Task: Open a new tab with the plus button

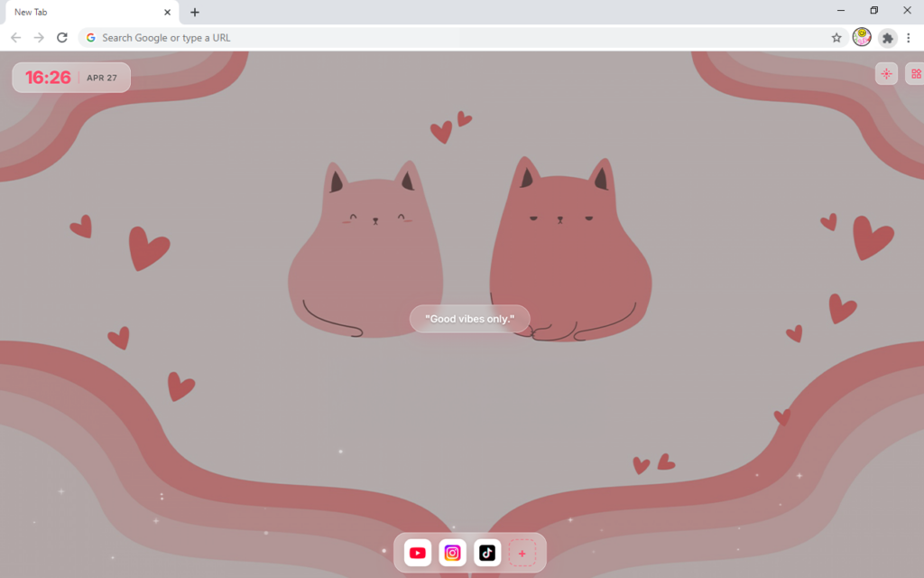Action: (x=195, y=13)
